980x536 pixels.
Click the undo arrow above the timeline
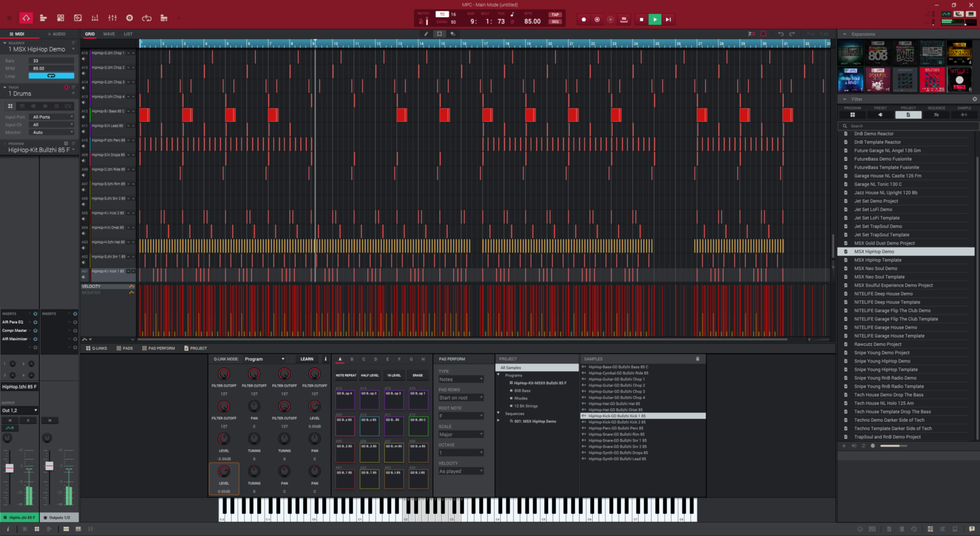[781, 34]
